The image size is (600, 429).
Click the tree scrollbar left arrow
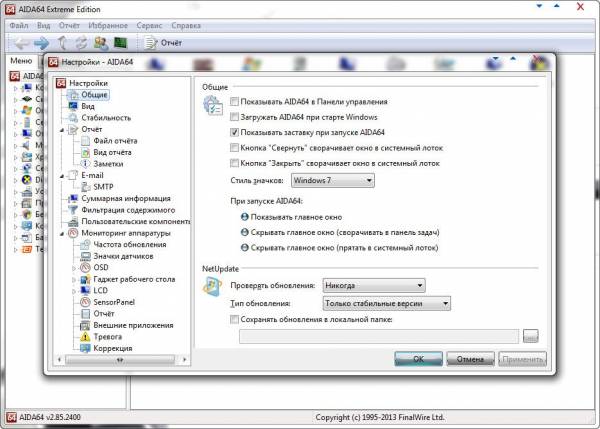[x=59, y=360]
